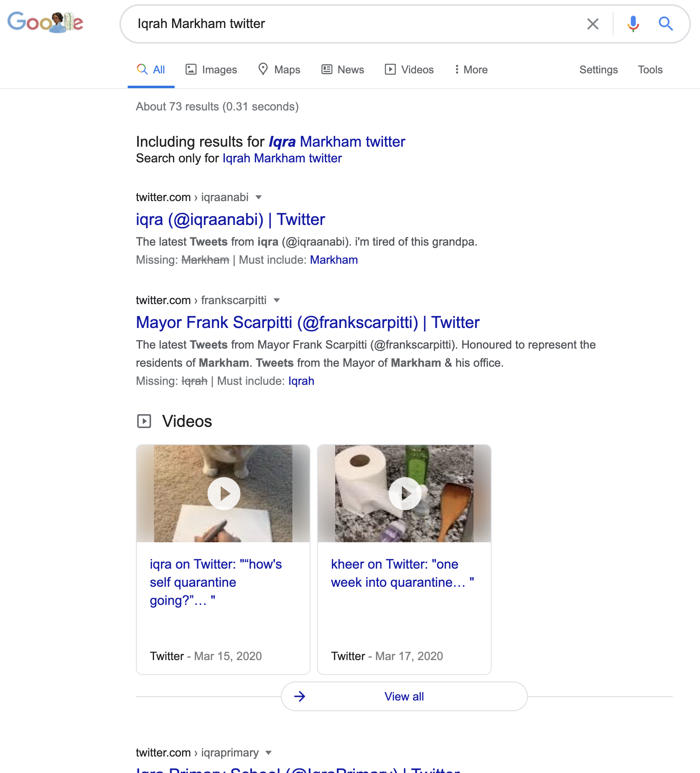Image resolution: width=700 pixels, height=773 pixels.
Task: Search only for Iqrah Markham twitter
Action: click(x=282, y=158)
